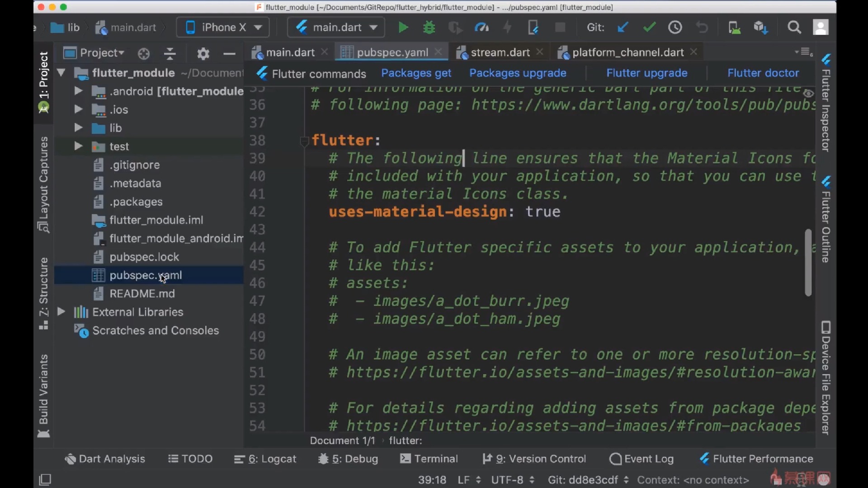Open Project panel settings gear
The image size is (868, 488).
tap(203, 54)
